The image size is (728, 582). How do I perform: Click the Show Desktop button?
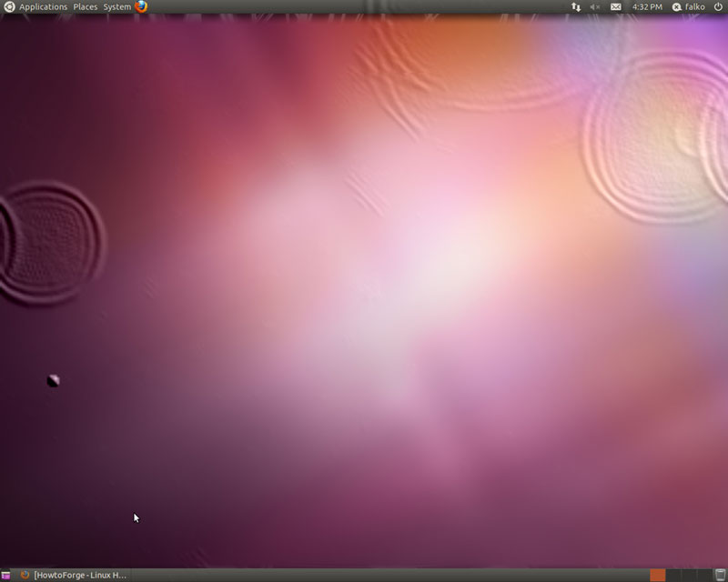[x=5, y=575]
